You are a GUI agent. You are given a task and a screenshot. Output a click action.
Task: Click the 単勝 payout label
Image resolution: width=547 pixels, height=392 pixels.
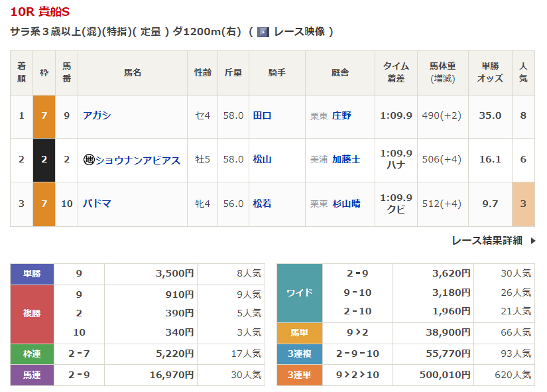[32, 274]
